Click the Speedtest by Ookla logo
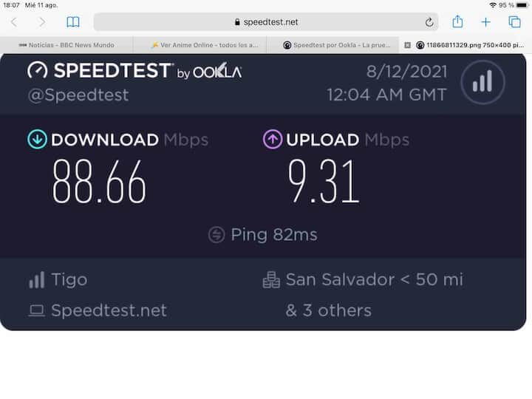The width and height of the screenshot is (532, 399). [134, 71]
